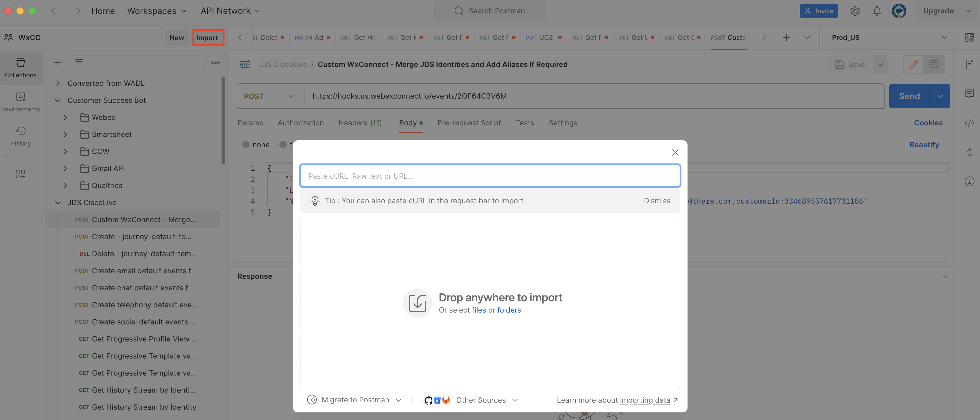Viewport: 980px width, 420px height.
Task: Expand the Qualtrics folder
Action: (x=65, y=185)
